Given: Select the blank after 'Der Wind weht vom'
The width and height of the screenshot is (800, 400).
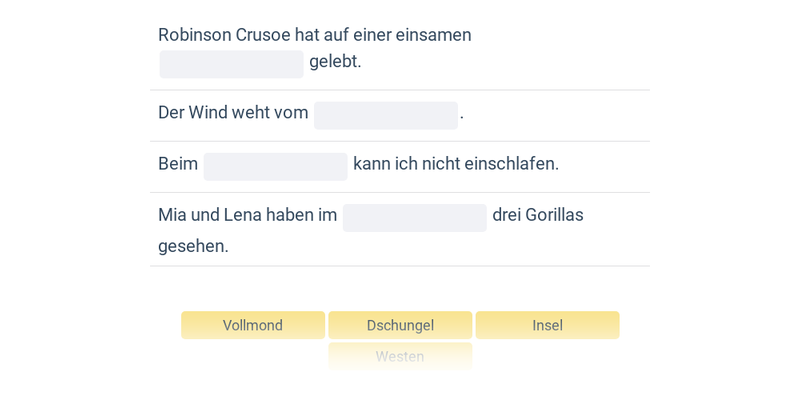Looking at the screenshot, I should click(x=386, y=115).
